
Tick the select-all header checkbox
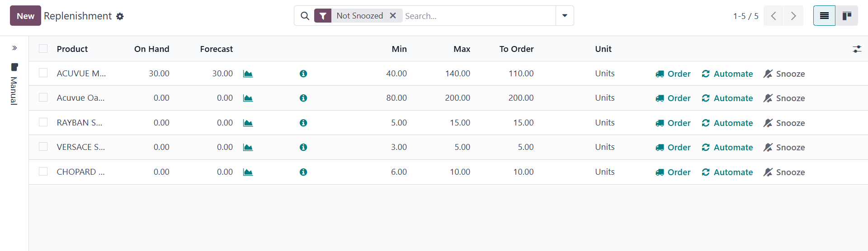[43, 48]
